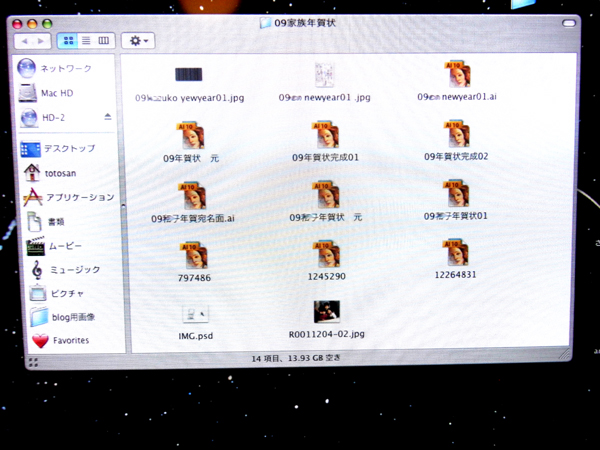The width and height of the screenshot is (600, 450).
Task: Open the デスクトップ folder in sidebar
Action: point(58,149)
